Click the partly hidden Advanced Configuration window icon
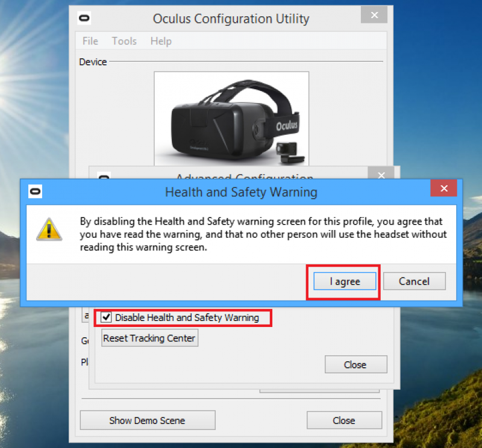This screenshot has width=482, height=448. click(104, 176)
